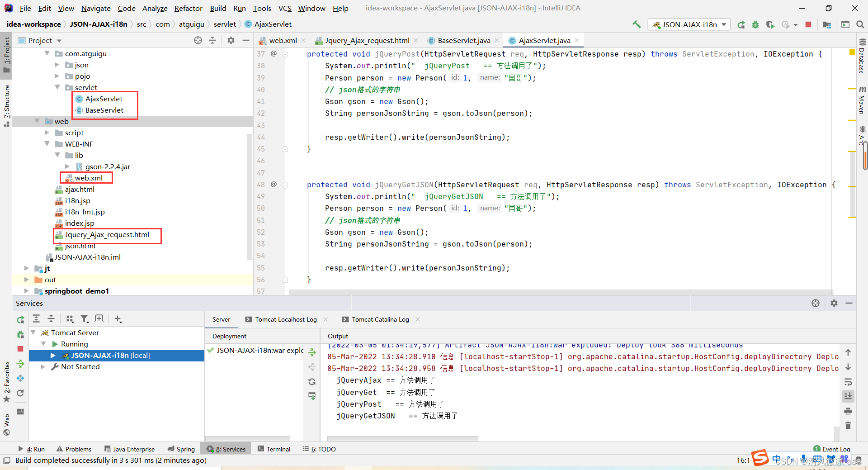Open the Refactor menu

[188, 8]
